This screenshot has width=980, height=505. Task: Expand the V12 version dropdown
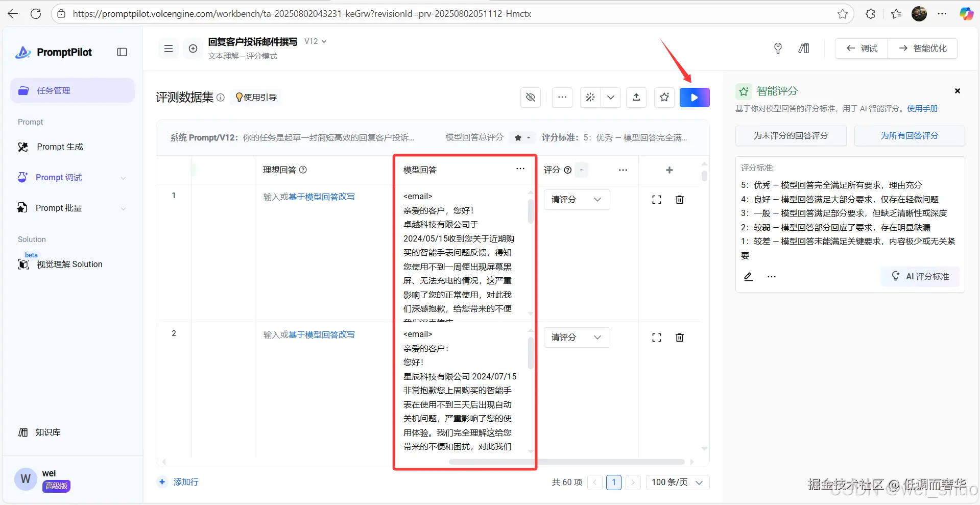click(x=315, y=41)
